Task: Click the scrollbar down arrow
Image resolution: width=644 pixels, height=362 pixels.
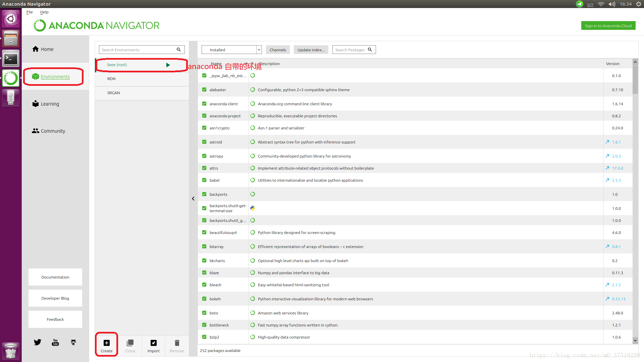Action: 635,341
